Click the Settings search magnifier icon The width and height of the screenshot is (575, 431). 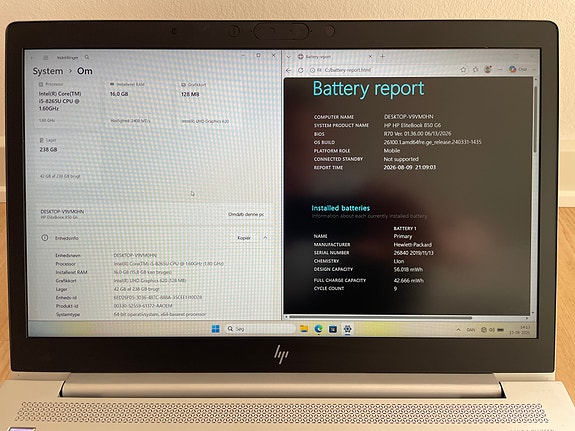(x=87, y=57)
